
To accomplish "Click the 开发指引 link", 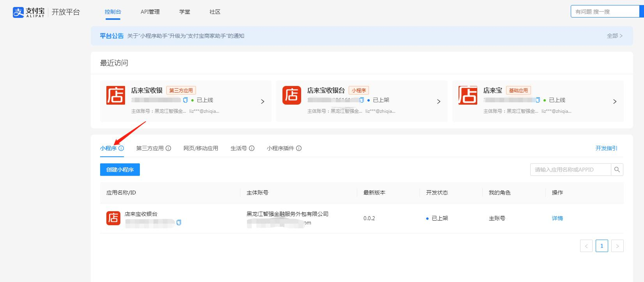I will click(606, 148).
